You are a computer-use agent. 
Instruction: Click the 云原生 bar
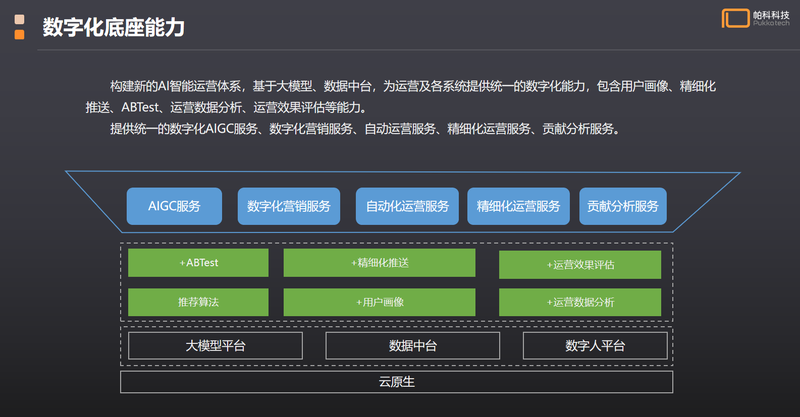pos(396,382)
